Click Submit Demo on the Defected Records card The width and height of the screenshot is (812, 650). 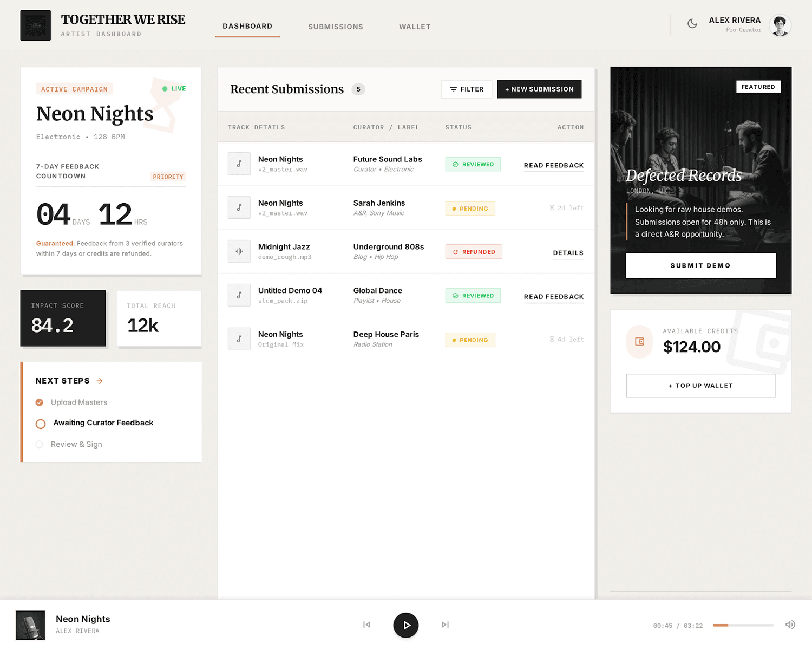pos(700,265)
